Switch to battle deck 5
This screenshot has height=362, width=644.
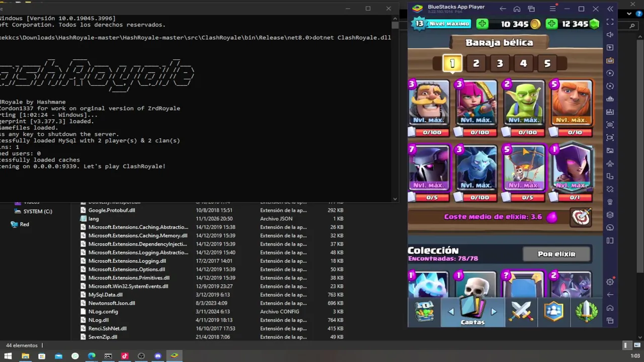(547, 63)
